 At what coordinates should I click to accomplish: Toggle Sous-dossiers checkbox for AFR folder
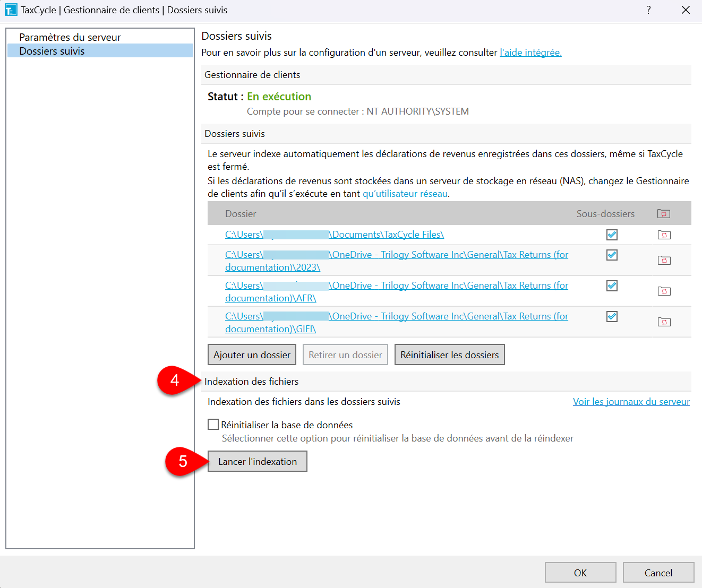pyautogui.click(x=612, y=286)
